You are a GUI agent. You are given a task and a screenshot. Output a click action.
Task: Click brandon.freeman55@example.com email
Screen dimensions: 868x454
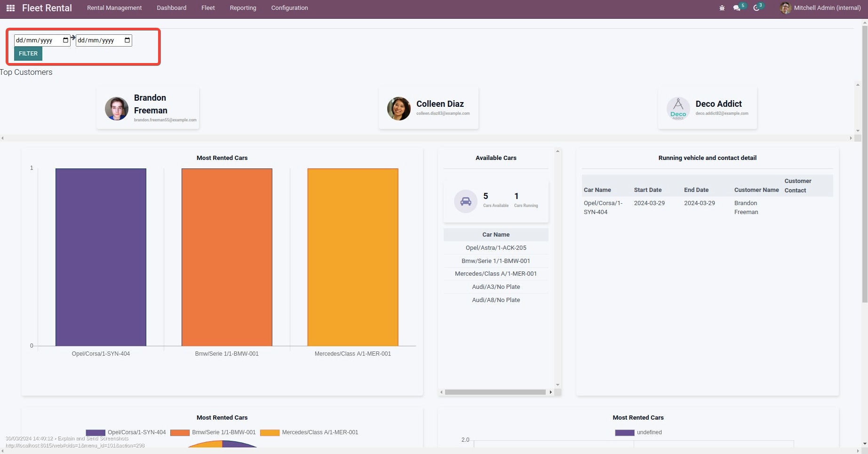[165, 120]
